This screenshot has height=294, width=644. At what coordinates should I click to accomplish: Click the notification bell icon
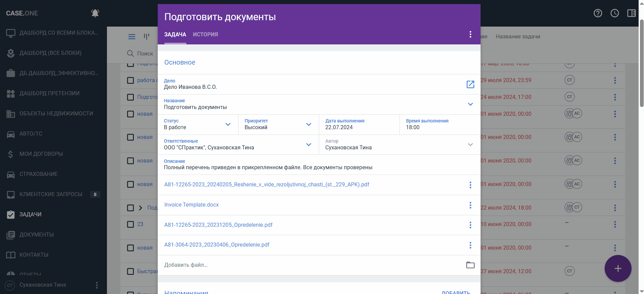pyautogui.click(x=95, y=13)
